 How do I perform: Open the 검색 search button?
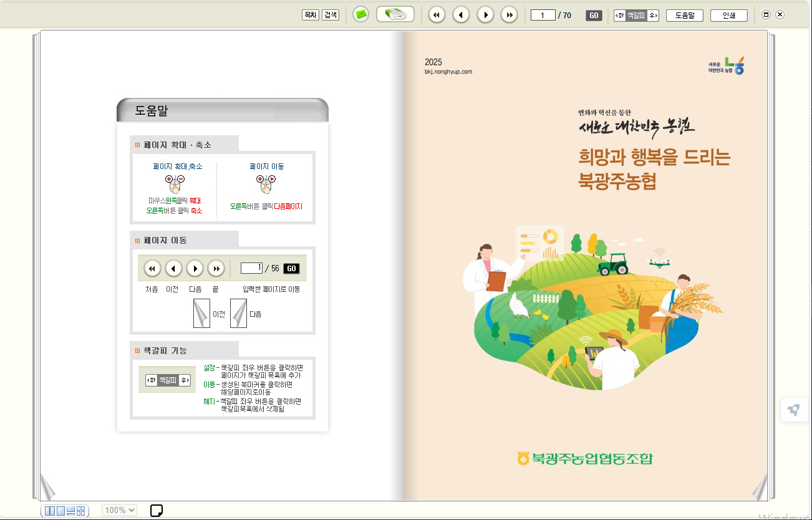(x=331, y=15)
